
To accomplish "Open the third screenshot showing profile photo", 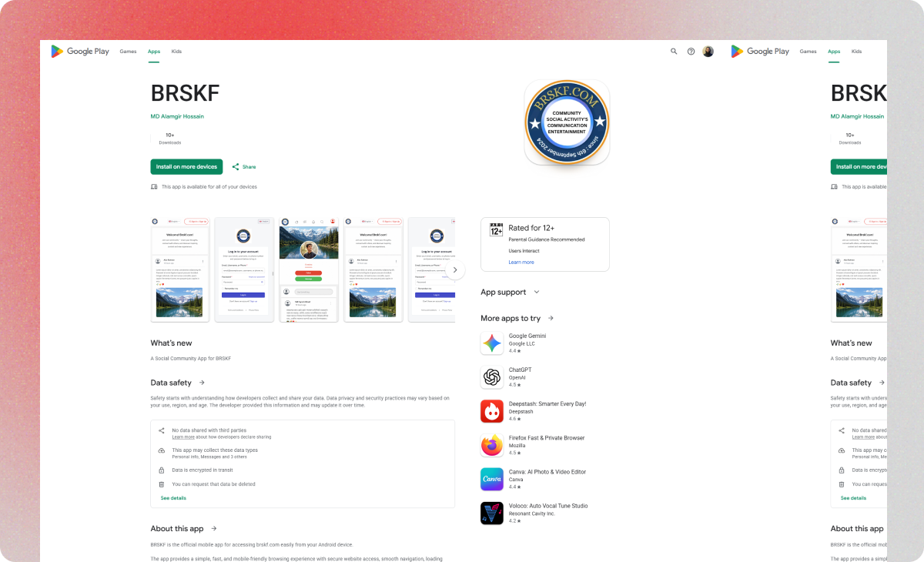I will 309,269.
